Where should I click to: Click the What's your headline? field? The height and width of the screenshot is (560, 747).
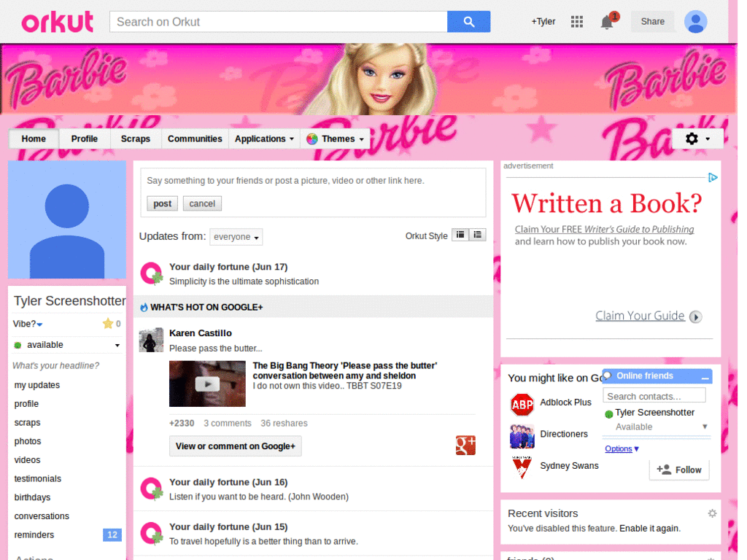(55, 366)
